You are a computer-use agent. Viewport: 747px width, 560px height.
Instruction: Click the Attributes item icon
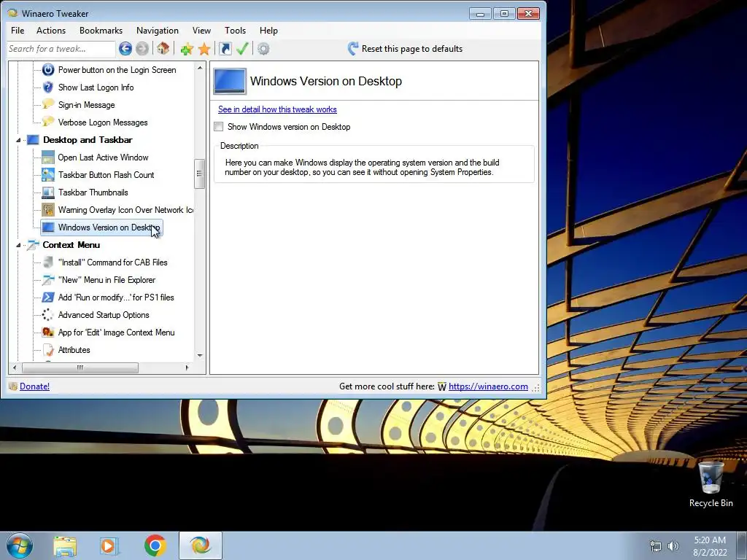(48, 350)
